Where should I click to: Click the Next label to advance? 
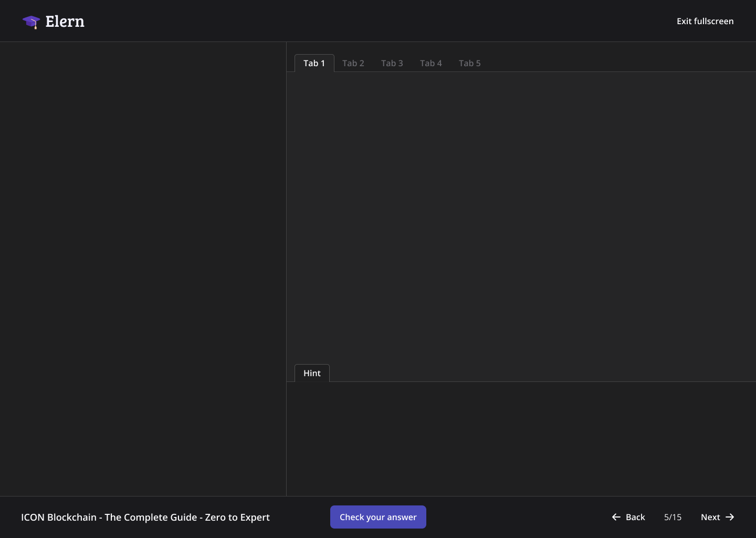click(710, 517)
